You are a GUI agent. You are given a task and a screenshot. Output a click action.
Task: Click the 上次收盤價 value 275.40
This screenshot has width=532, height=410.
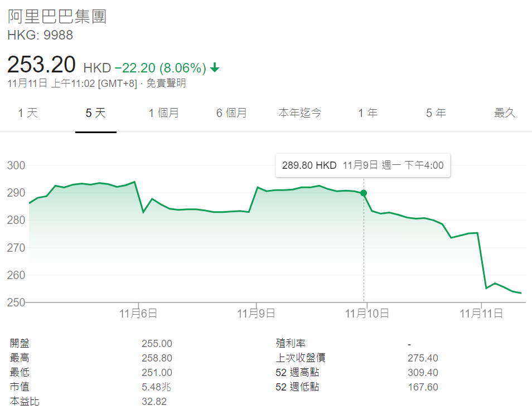423,358
